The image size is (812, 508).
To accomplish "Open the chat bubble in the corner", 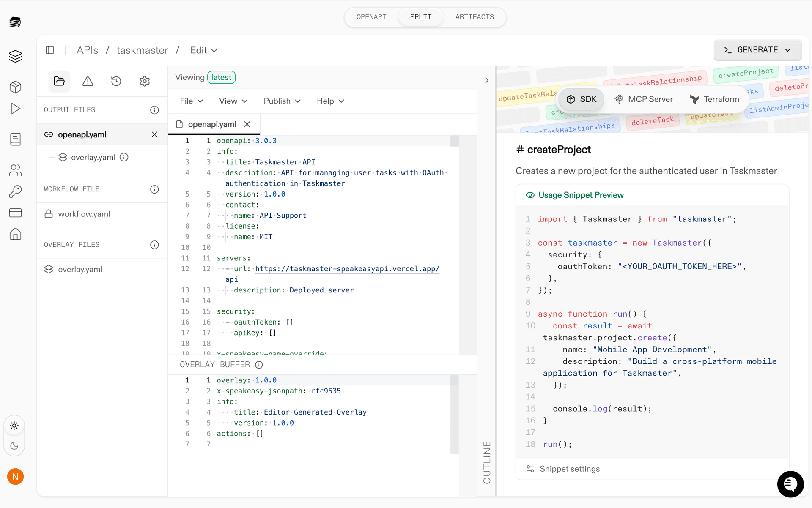I will pyautogui.click(x=790, y=484).
